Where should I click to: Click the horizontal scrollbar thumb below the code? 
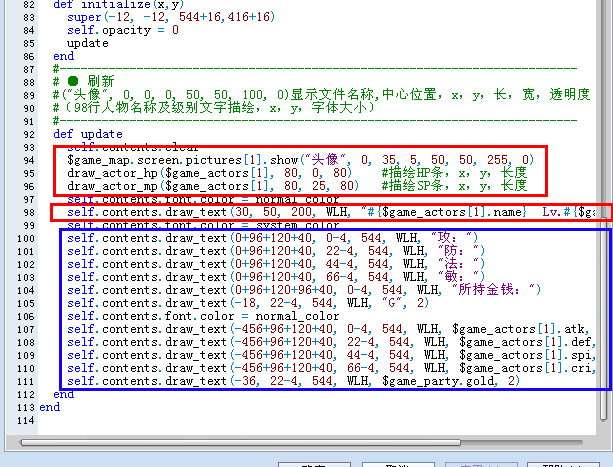tap(241, 442)
